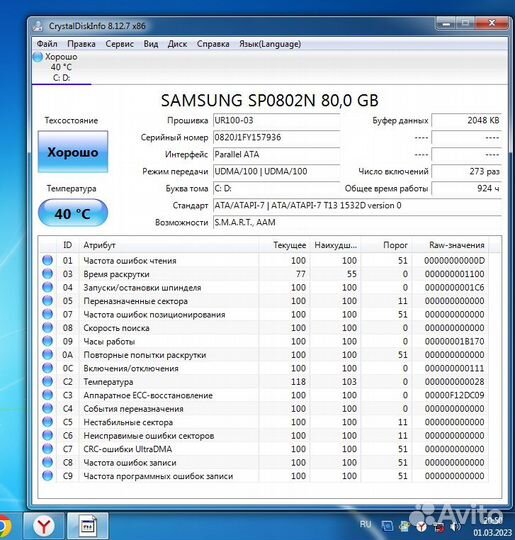Click the RU language indicator
The width and height of the screenshot is (515, 540).
365,525
